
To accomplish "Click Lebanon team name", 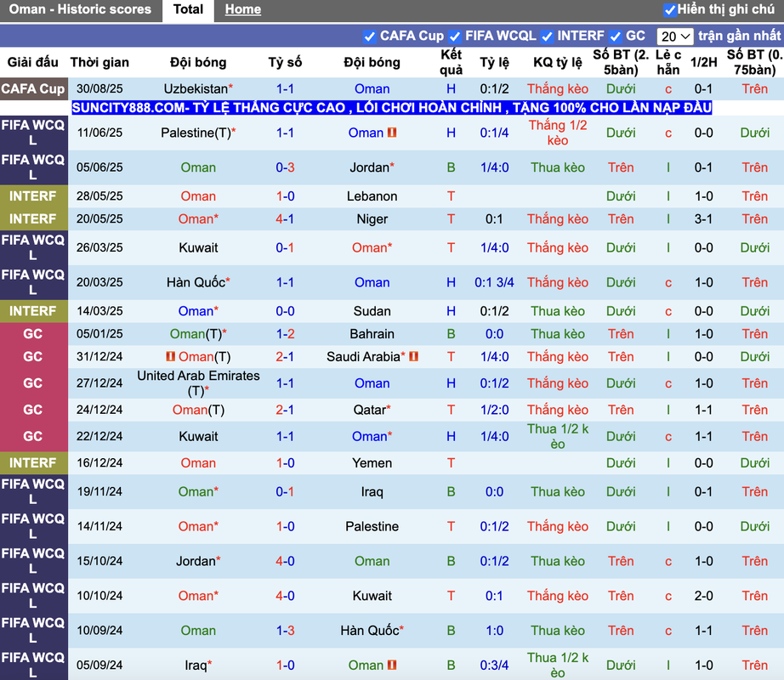I will click(x=372, y=196).
